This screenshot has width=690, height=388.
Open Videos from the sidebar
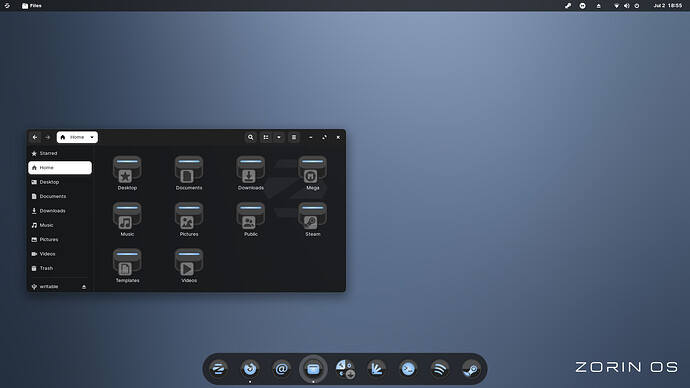coord(60,254)
